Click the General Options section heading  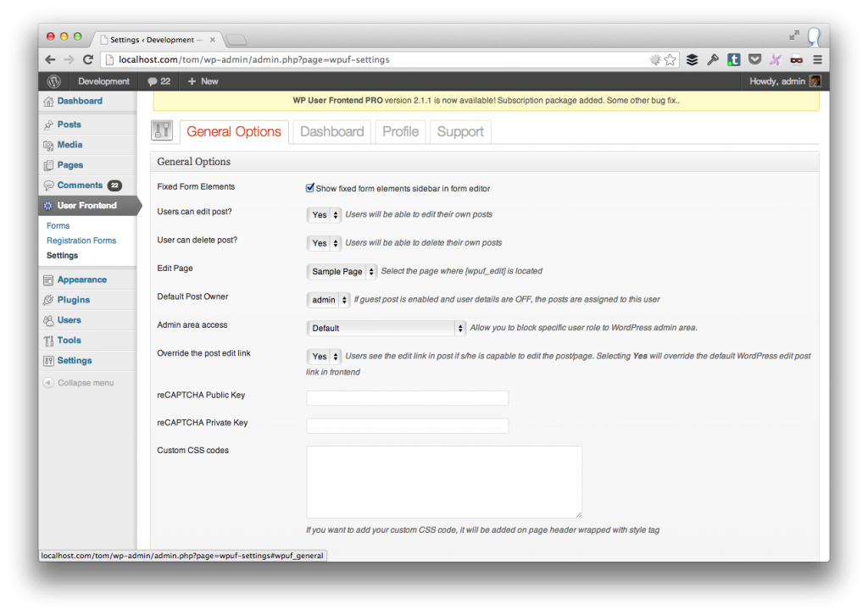point(194,162)
